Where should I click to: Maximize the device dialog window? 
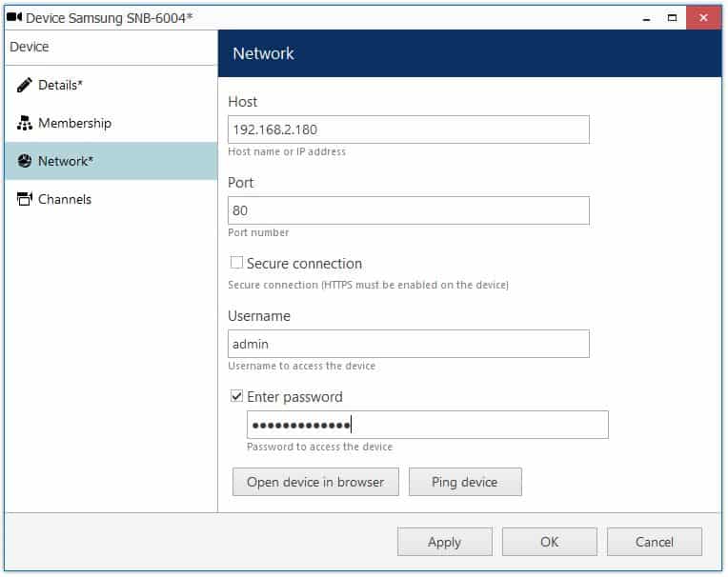671,17
